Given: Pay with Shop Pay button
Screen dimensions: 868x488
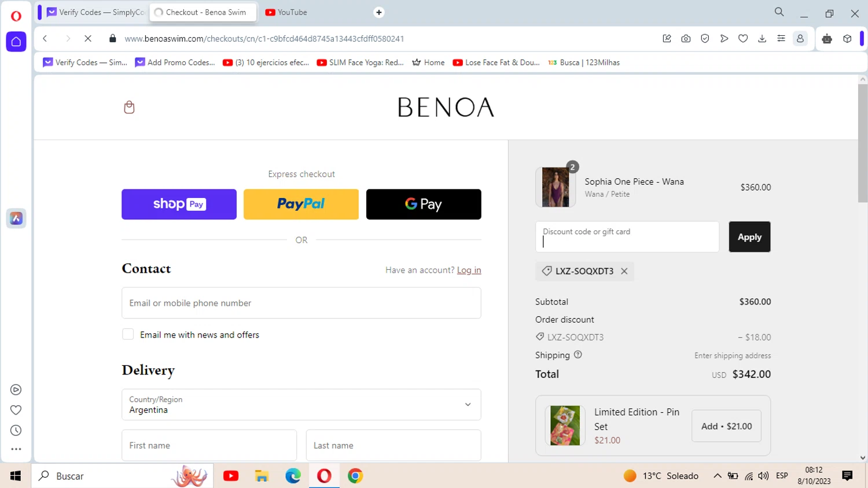Looking at the screenshot, I should pos(179,204).
